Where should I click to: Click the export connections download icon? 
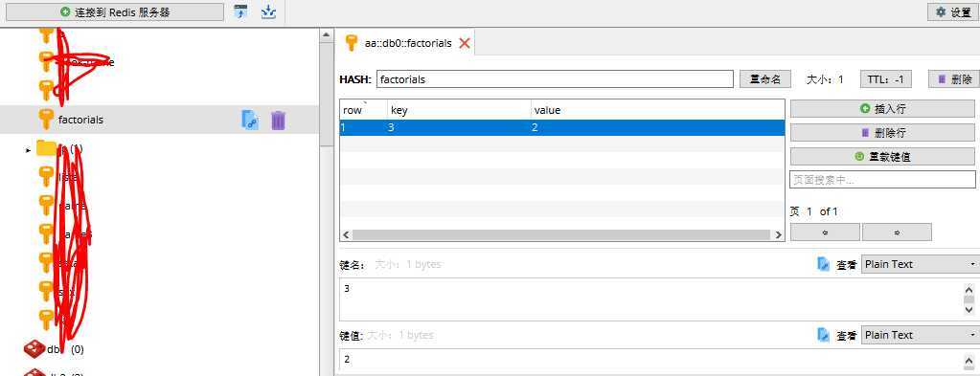click(x=268, y=11)
